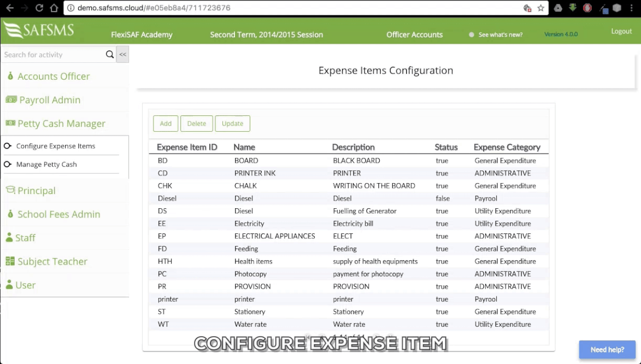Open the Google Drive extension icon
This screenshot has width=641, height=364.
pos(557,8)
